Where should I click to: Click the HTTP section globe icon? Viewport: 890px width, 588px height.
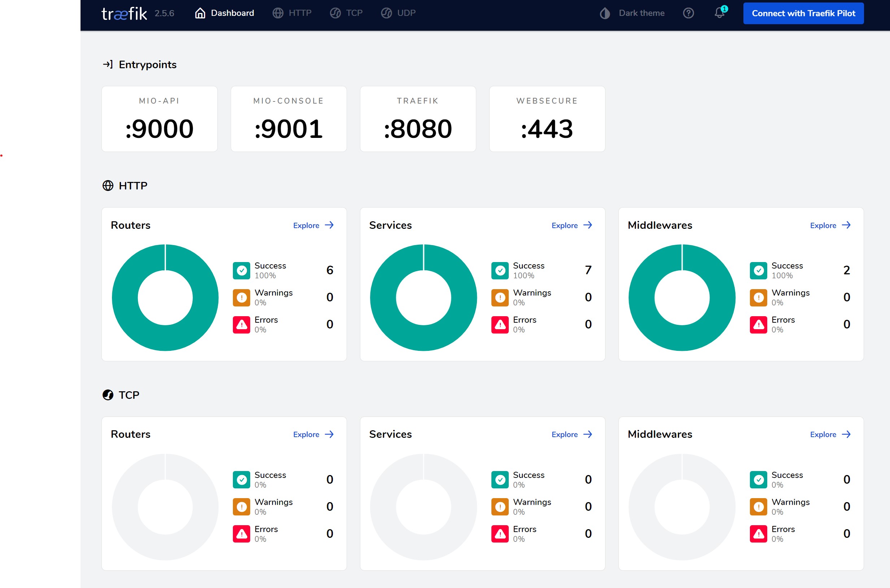108,186
